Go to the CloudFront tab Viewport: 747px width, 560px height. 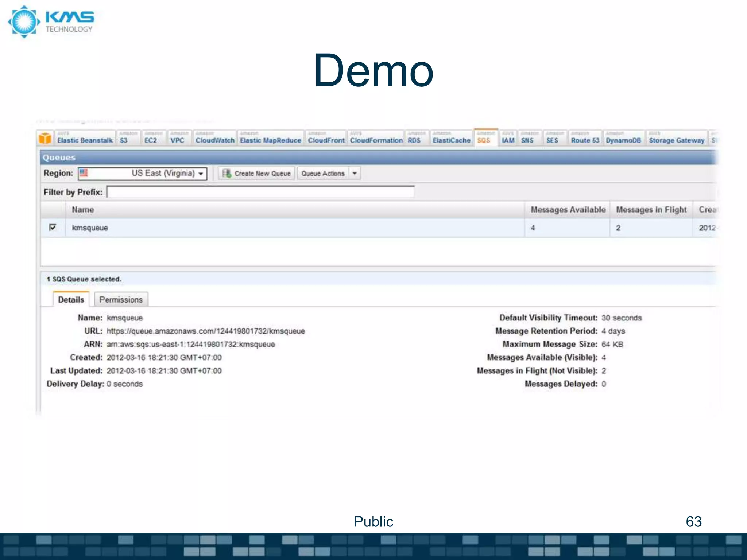click(326, 139)
